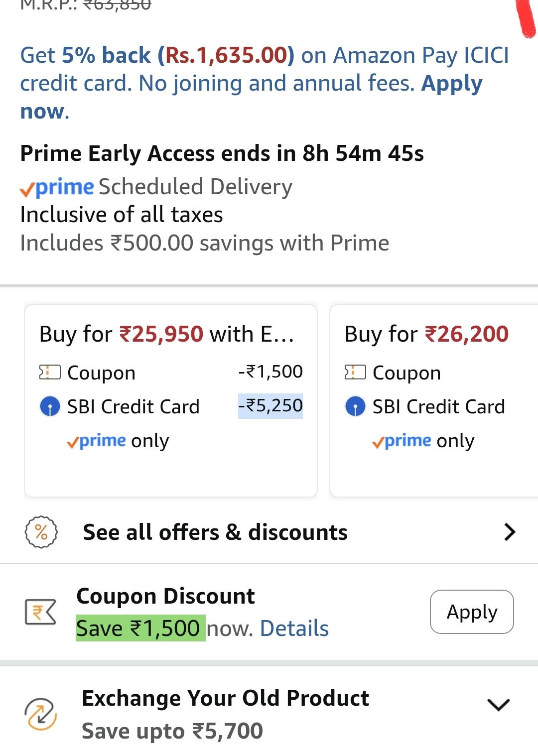Tap the SBI logo in second offer card
The height and width of the screenshot is (756, 538).
point(355,406)
